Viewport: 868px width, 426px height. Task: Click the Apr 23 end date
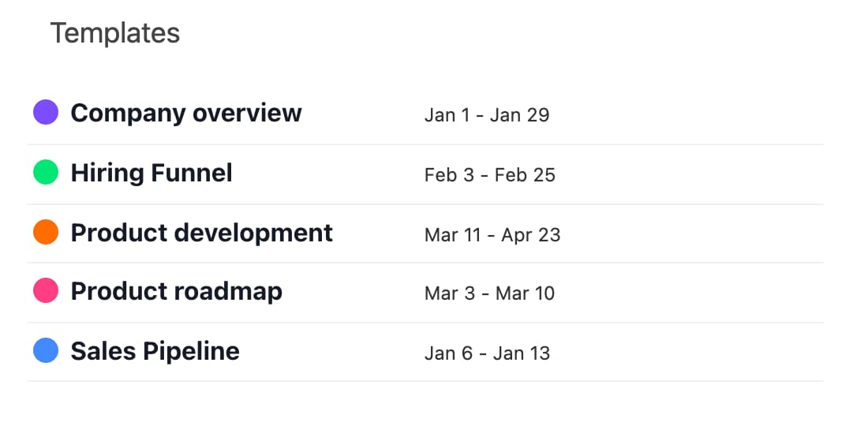530,235
